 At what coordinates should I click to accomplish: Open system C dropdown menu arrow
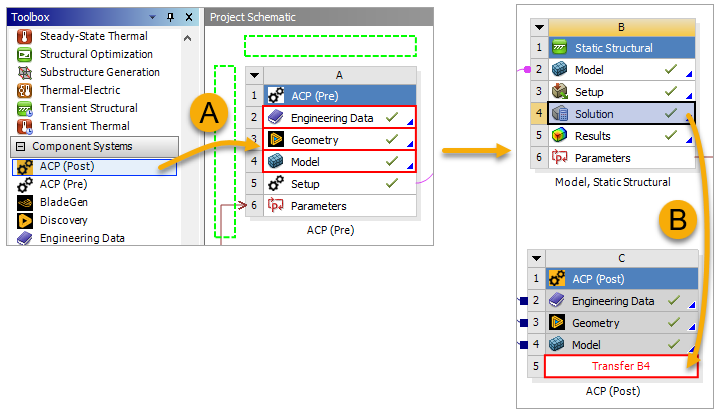pyautogui.click(x=537, y=258)
